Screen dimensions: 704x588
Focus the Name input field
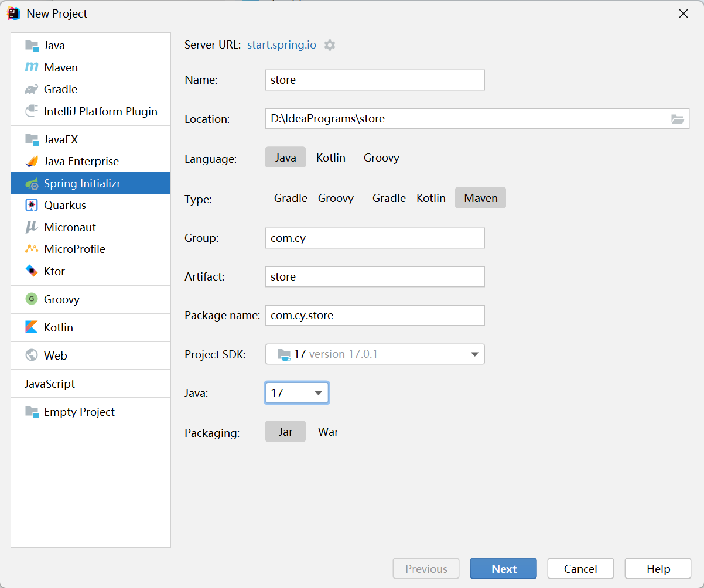[x=375, y=80]
